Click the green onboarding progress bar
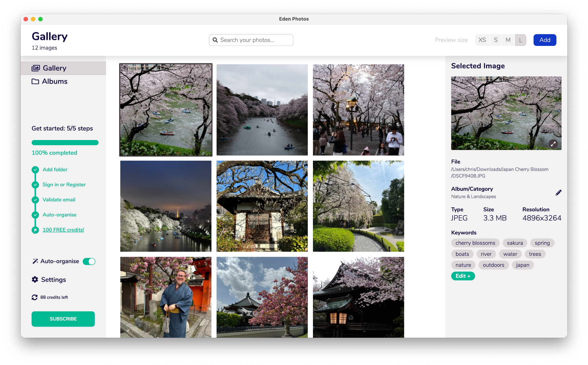 point(65,143)
